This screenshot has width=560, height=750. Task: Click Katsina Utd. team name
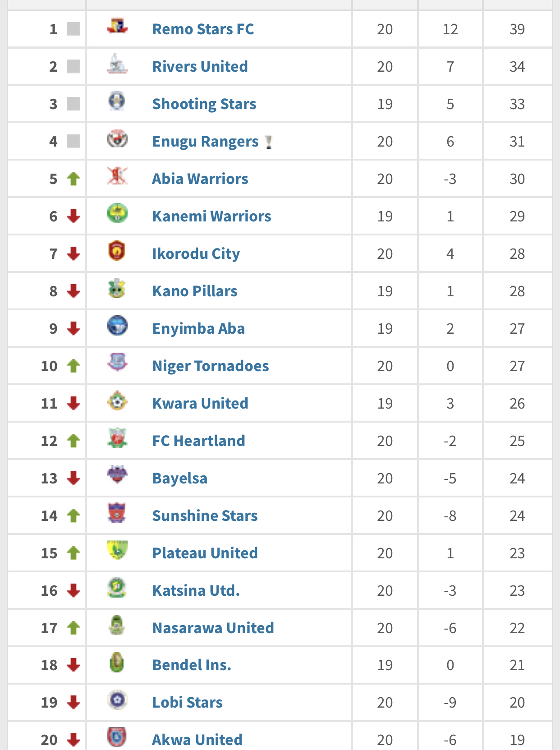(196, 591)
